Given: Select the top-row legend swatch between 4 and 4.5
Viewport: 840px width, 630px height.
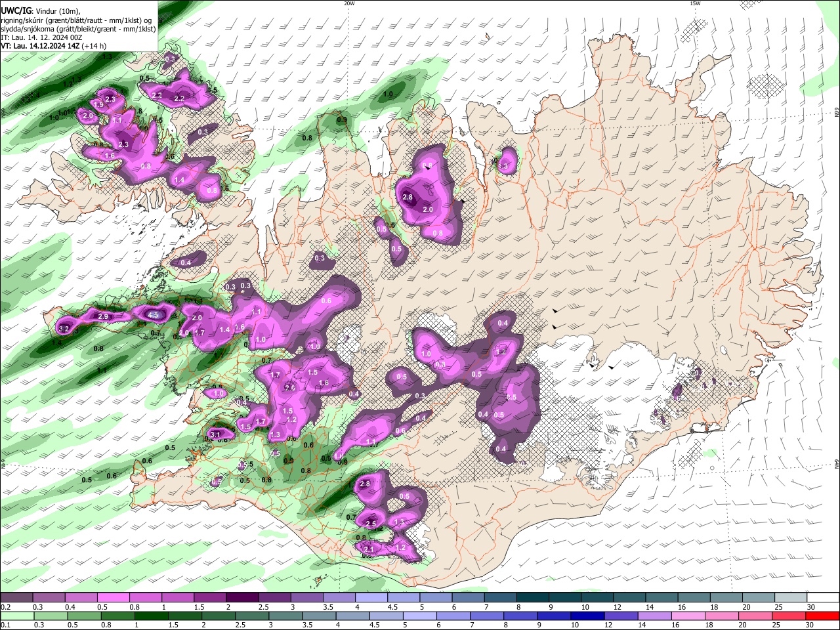Looking at the screenshot, I should click(x=371, y=597).
